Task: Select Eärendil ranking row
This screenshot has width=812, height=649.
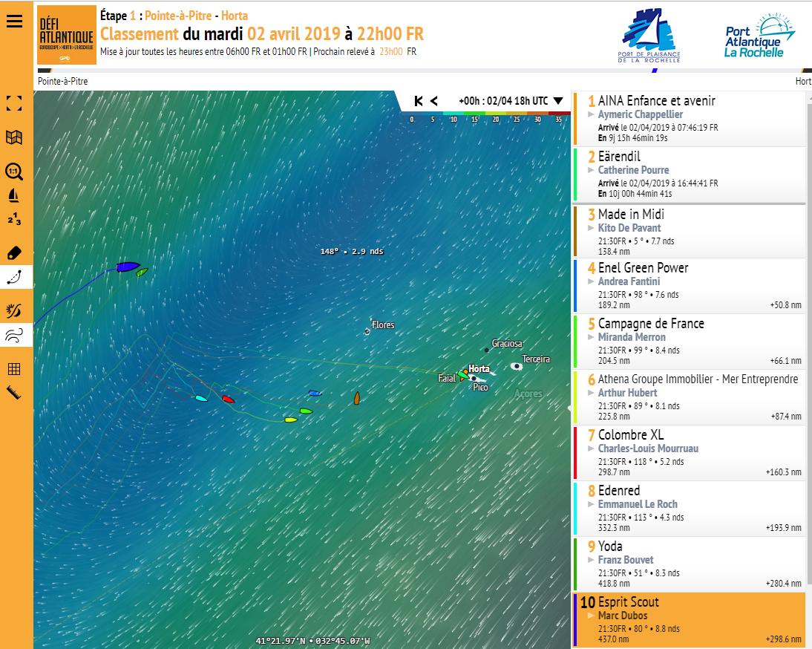Action: tap(690, 175)
